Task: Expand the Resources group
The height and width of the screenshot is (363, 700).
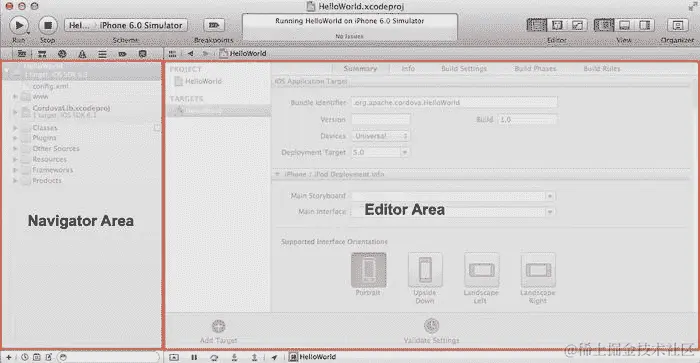Action: click(15, 159)
